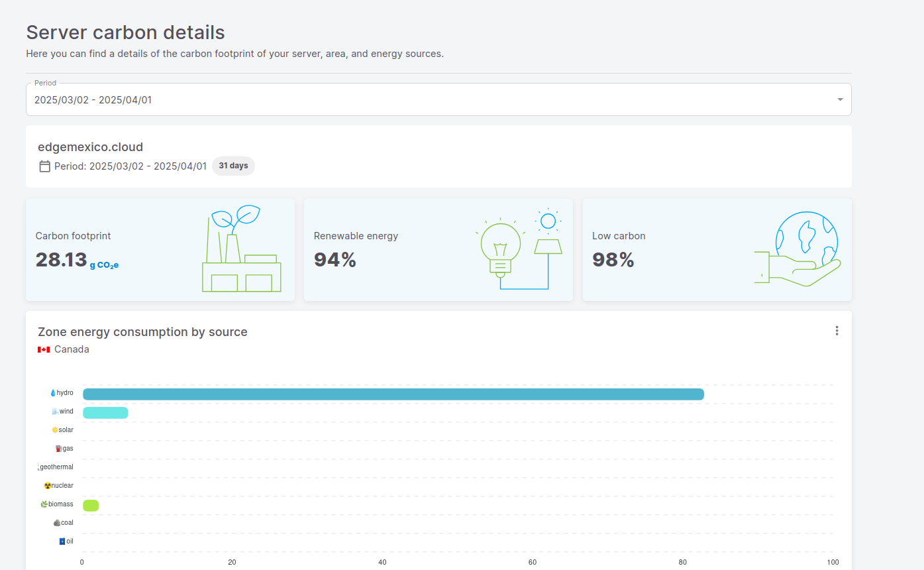Click the nuclear source label icon
924x570 pixels.
tap(48, 486)
